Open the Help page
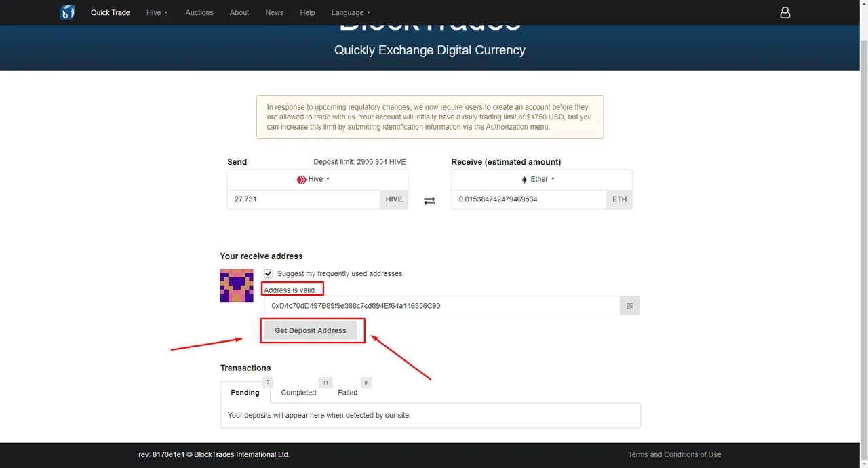This screenshot has height=468, width=868. tap(308, 12)
